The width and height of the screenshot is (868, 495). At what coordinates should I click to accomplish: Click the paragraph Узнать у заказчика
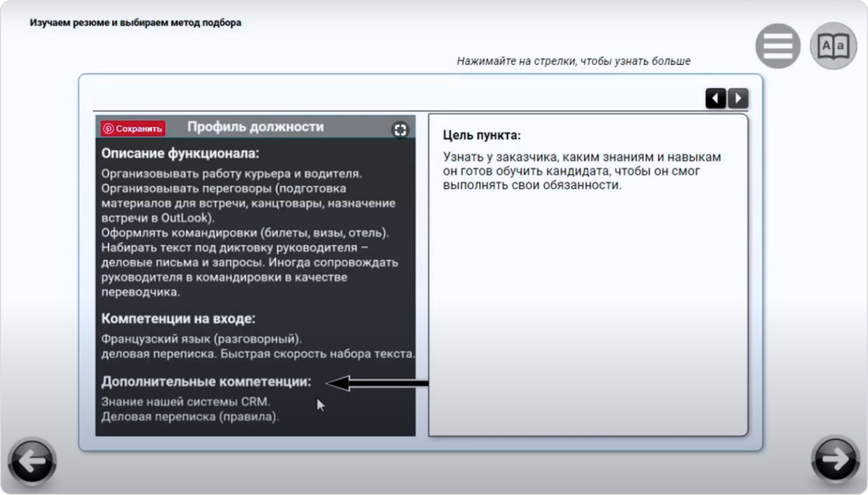pos(582,171)
